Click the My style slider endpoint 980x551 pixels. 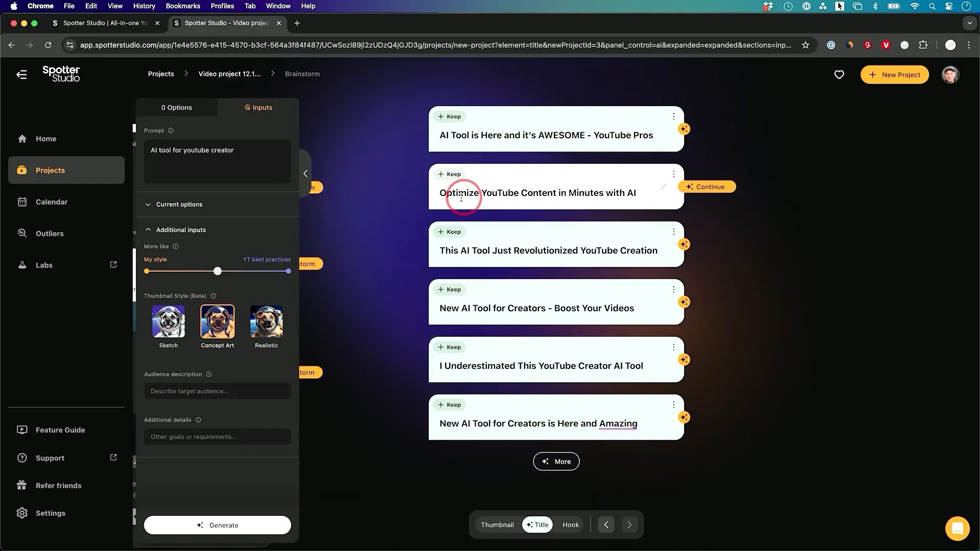147,271
